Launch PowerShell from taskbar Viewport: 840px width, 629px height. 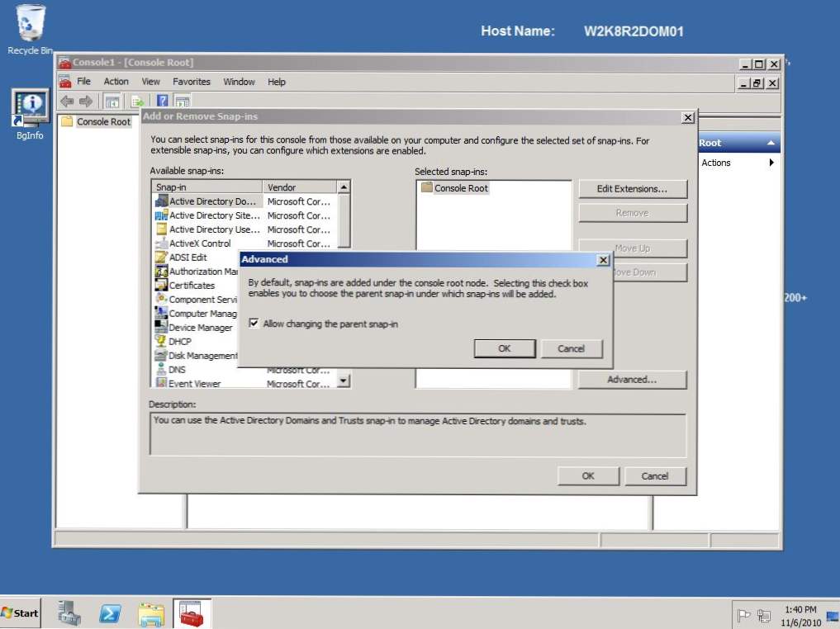pyautogui.click(x=110, y=613)
